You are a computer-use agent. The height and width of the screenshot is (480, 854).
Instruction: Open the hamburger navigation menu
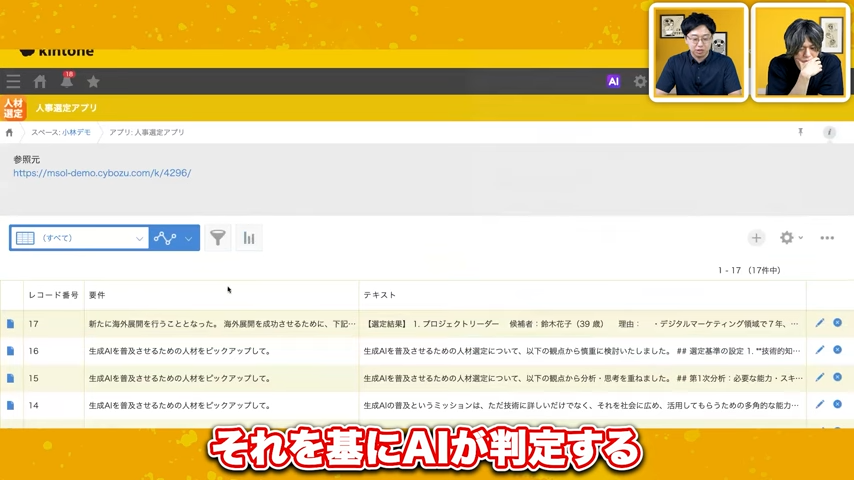(x=13, y=82)
